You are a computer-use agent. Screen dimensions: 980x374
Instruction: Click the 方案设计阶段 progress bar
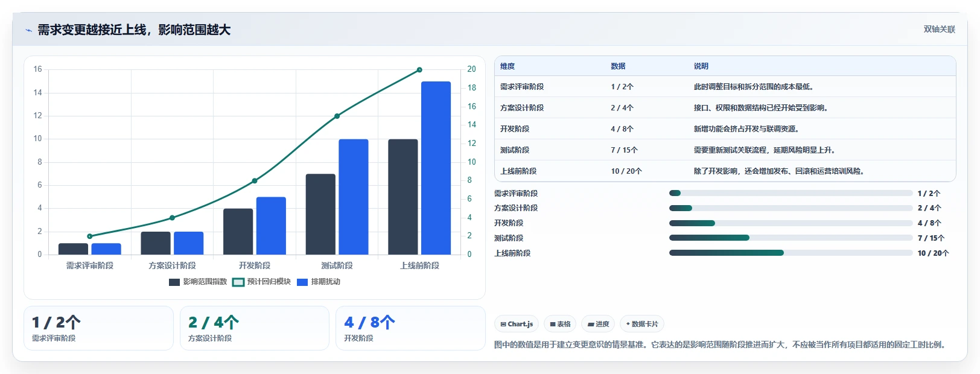[791, 208]
